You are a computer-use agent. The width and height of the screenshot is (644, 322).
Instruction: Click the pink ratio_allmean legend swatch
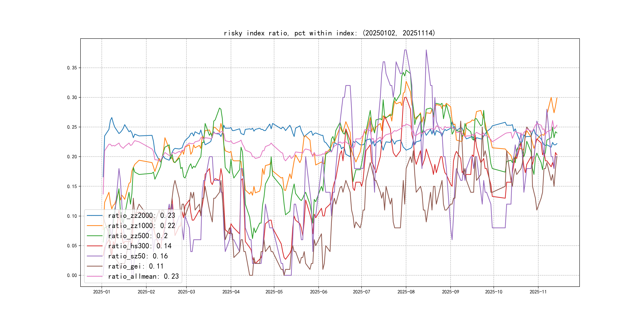click(x=94, y=276)
